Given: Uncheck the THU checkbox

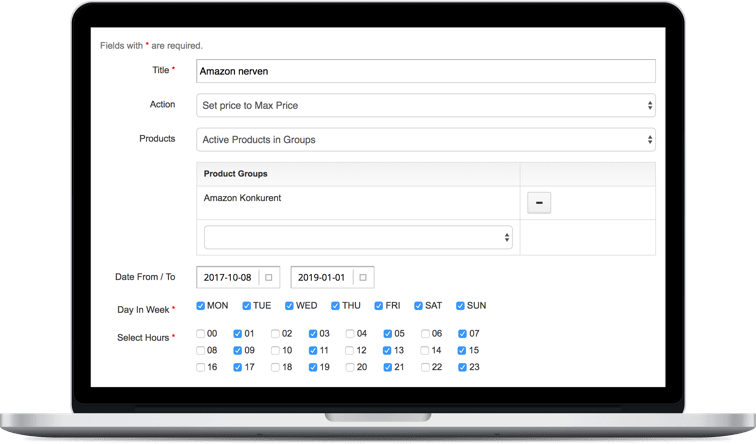Looking at the screenshot, I should pos(335,306).
